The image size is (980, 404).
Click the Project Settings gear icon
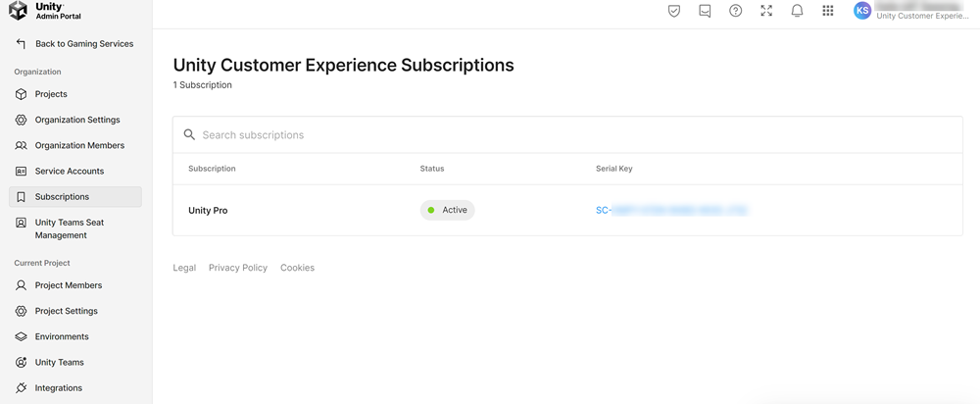tap(21, 311)
